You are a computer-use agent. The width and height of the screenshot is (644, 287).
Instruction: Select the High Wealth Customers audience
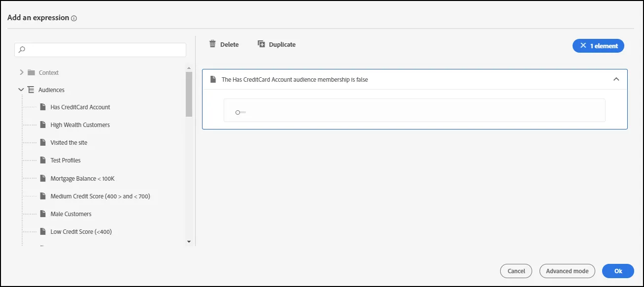click(80, 125)
